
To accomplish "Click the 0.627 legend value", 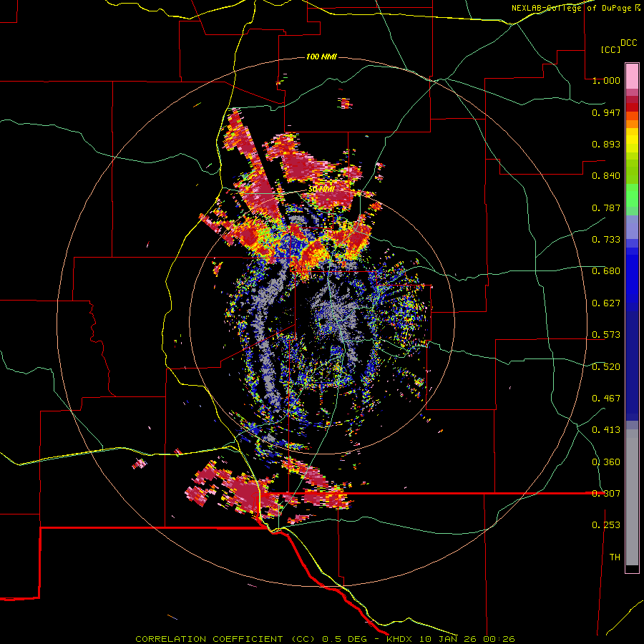I will point(606,303).
